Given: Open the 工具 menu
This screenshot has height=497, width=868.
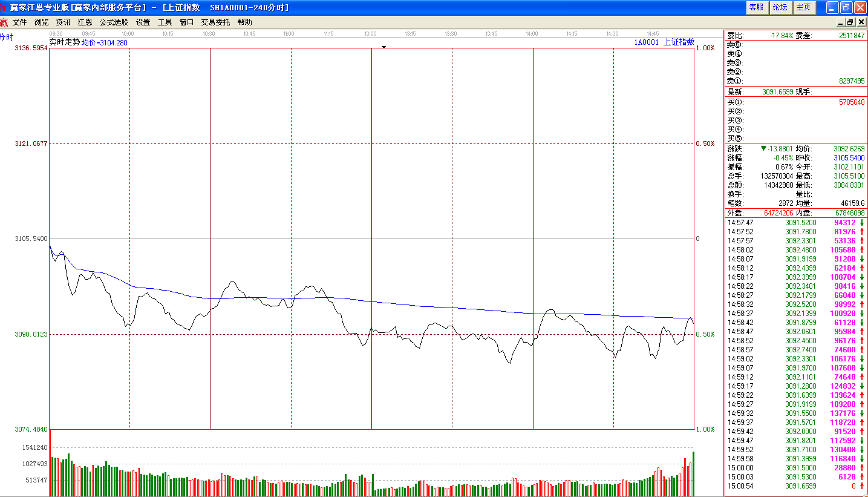Looking at the screenshot, I should coord(165,22).
